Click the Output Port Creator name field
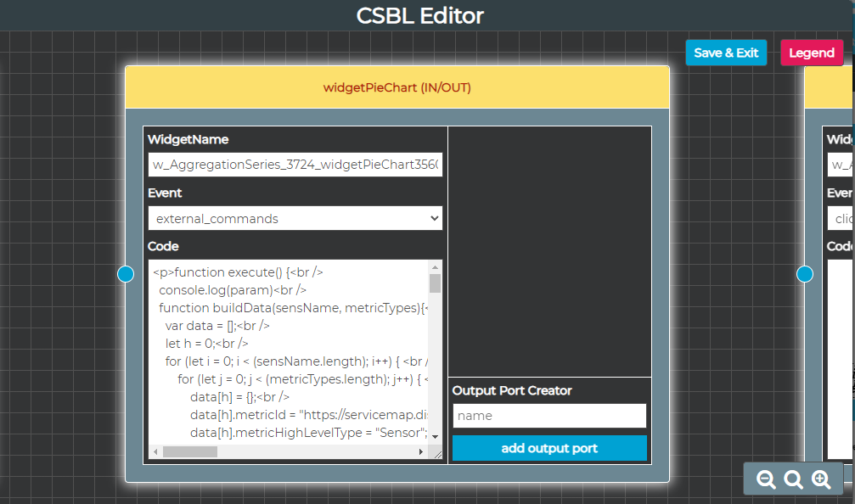This screenshot has height=504, width=855. tap(549, 416)
